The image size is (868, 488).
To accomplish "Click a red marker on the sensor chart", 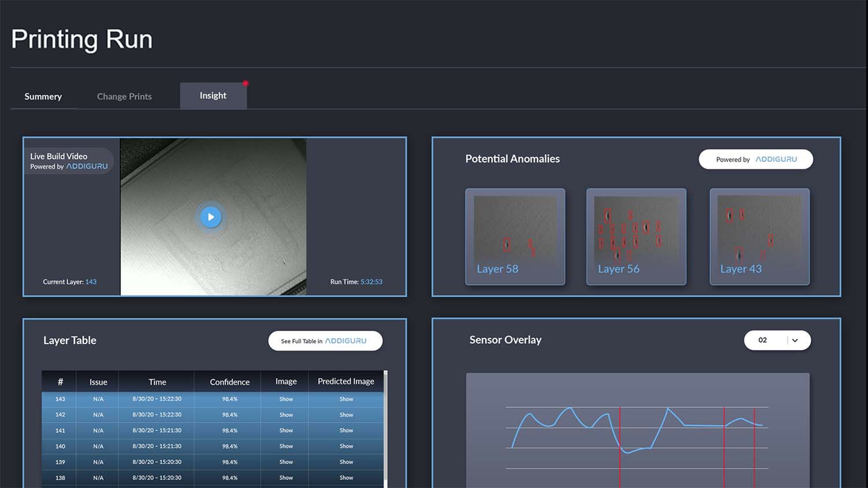I will [x=621, y=434].
